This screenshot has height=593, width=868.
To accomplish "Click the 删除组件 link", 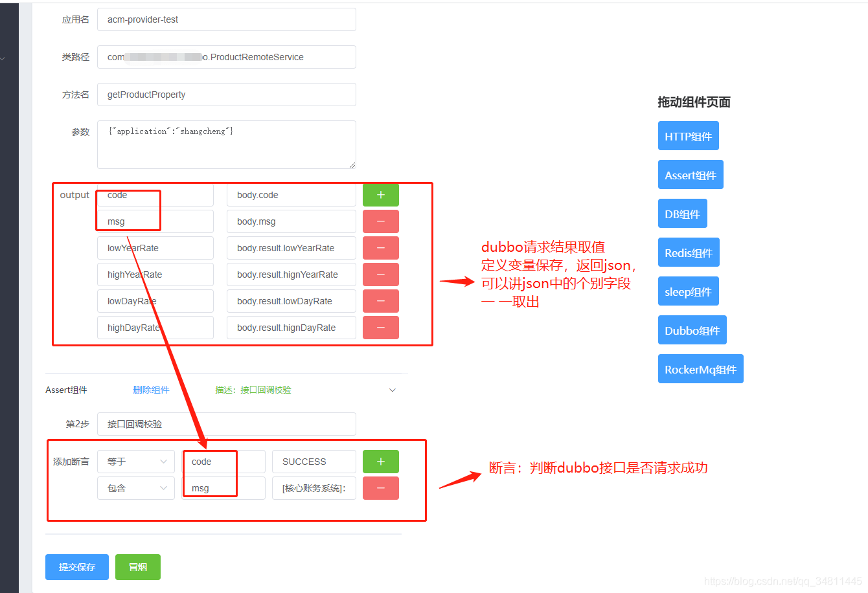I will tap(151, 390).
